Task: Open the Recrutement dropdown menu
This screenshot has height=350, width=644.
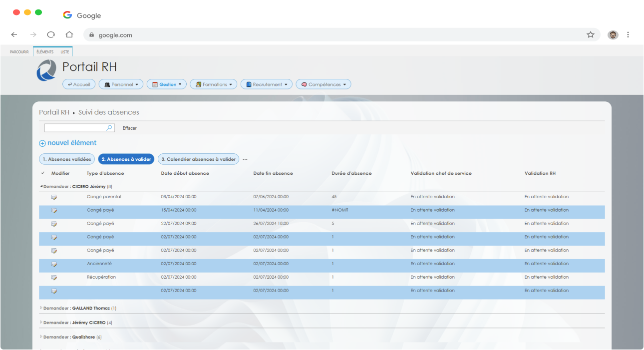Action: coord(267,84)
